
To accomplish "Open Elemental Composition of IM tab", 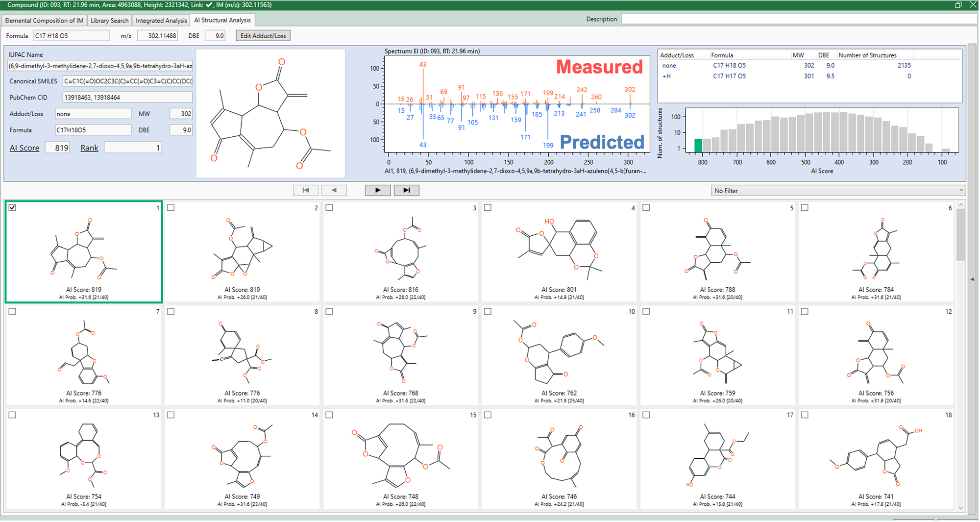I will (44, 21).
